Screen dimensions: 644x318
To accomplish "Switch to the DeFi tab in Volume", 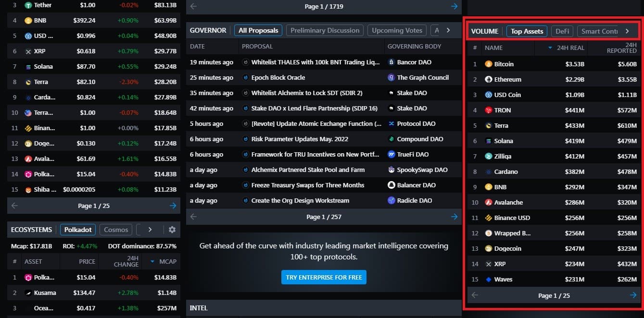I will click(562, 31).
